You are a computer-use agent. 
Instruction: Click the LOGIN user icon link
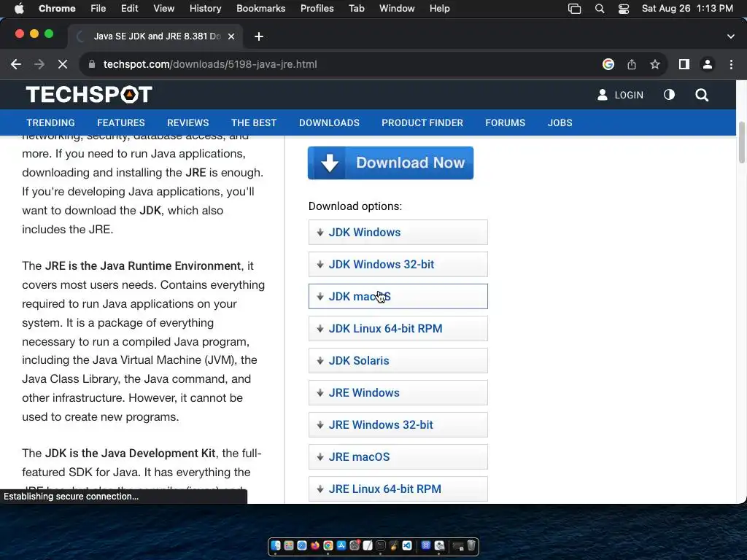(620, 95)
